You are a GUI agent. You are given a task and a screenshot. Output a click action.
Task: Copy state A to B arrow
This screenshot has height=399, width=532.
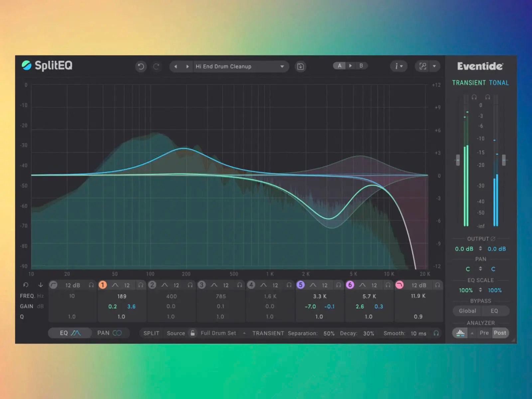pyautogui.click(x=350, y=66)
